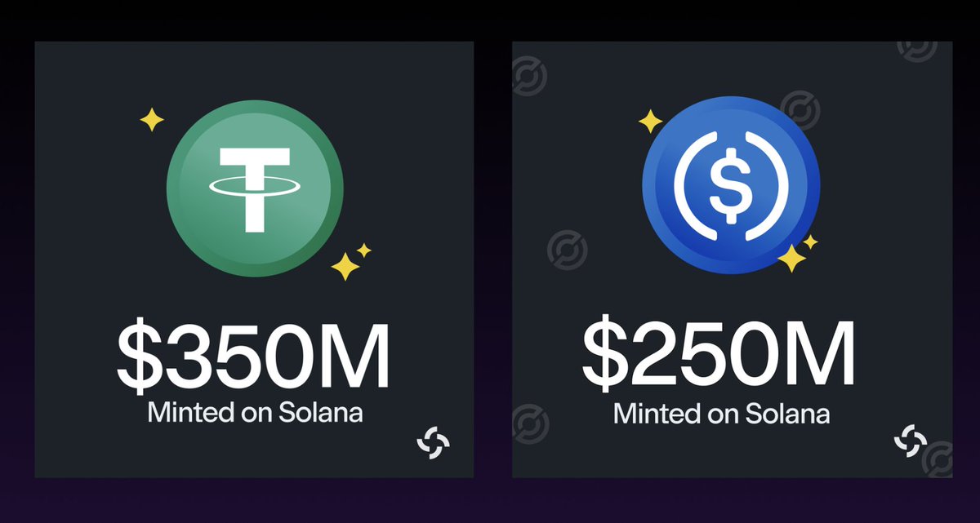This screenshot has width=980, height=523.
Task: Click the Circle watermark left of the $250M caption
Action: pos(528,424)
